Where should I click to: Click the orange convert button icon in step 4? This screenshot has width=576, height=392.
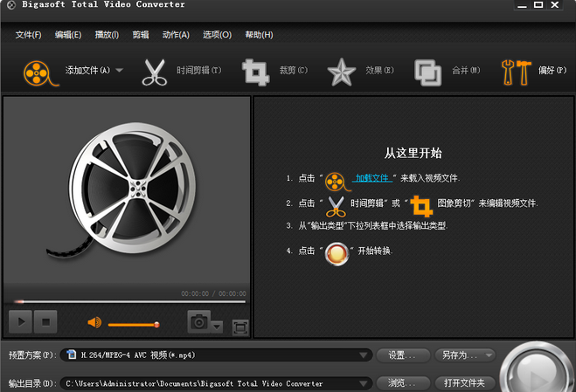pos(337,254)
